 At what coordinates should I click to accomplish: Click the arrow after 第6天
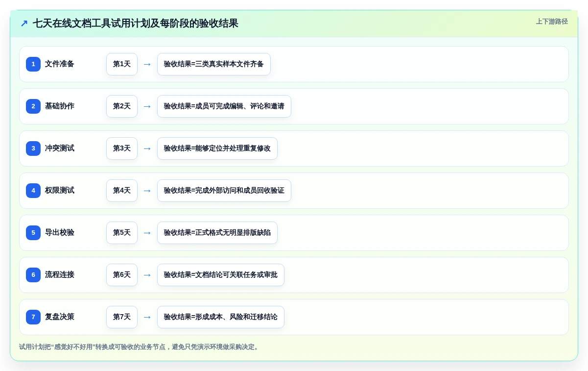[x=147, y=275]
